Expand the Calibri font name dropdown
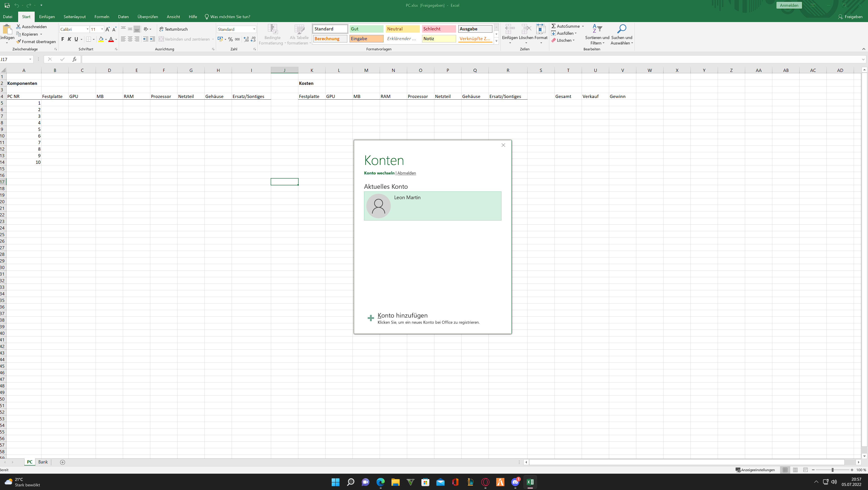 (88, 29)
